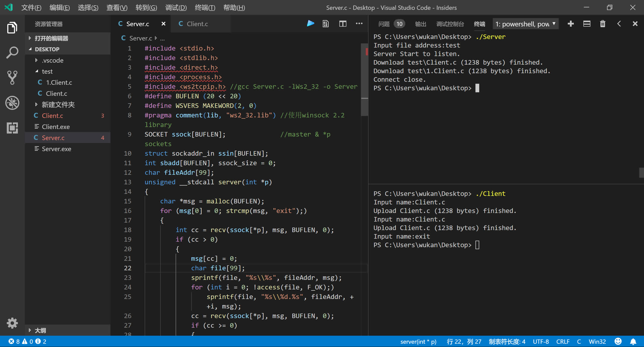The height and width of the screenshot is (347, 644).
Task: Open the powershell terminal selector dropdown
Action: 525,24
